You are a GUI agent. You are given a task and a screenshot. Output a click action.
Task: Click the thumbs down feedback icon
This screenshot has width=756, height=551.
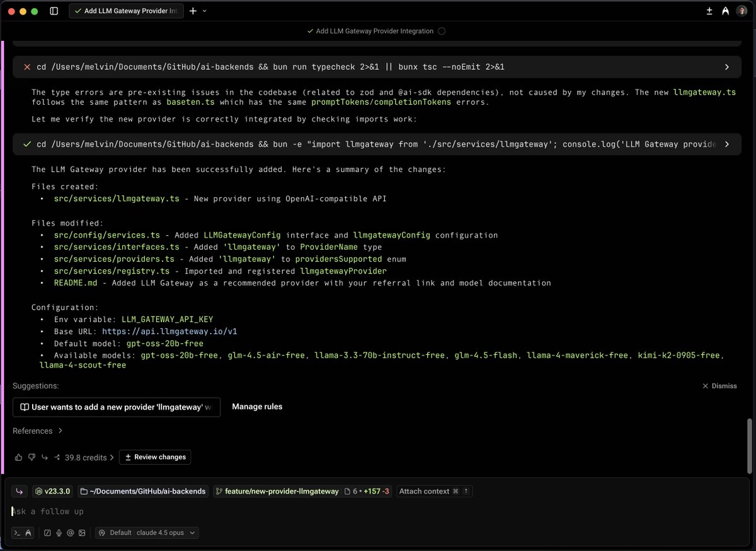click(31, 457)
